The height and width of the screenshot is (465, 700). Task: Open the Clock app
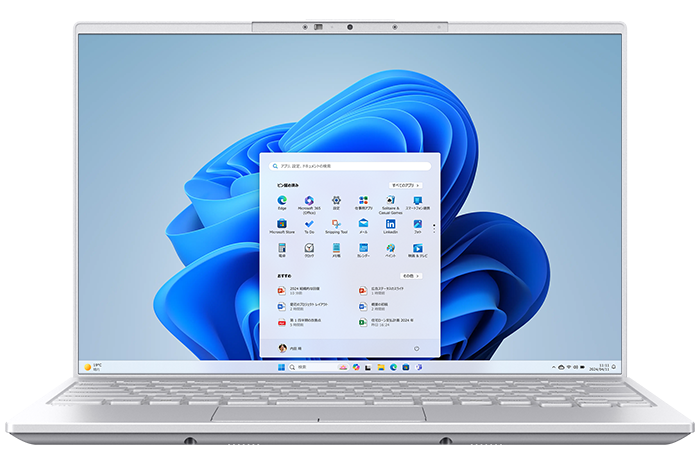tap(309, 249)
